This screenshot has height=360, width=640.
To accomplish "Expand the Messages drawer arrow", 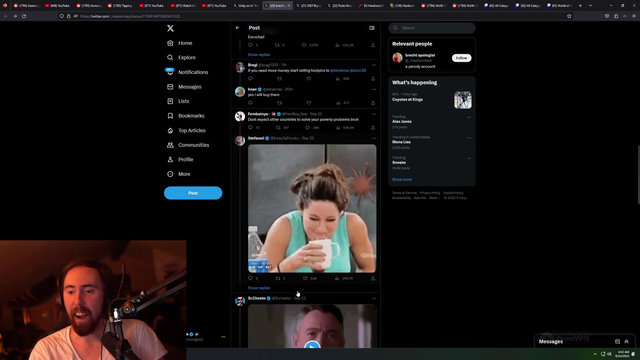I will click(627, 342).
